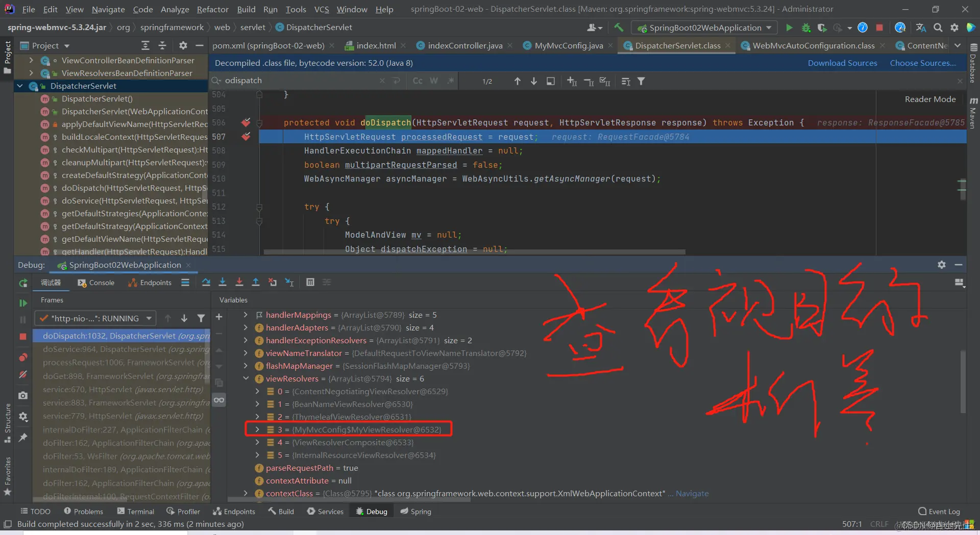The height and width of the screenshot is (535, 980).
Task: Take a thread dump with camera icon
Action: [x=23, y=395]
